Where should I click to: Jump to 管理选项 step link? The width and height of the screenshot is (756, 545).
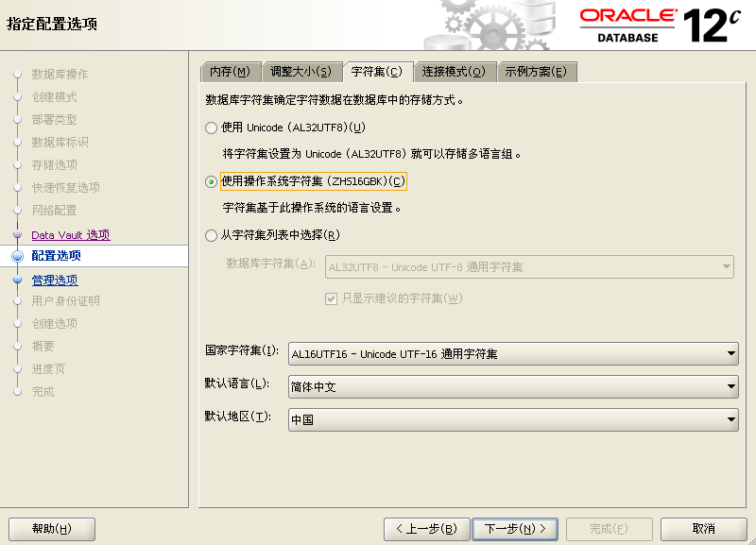[55, 280]
